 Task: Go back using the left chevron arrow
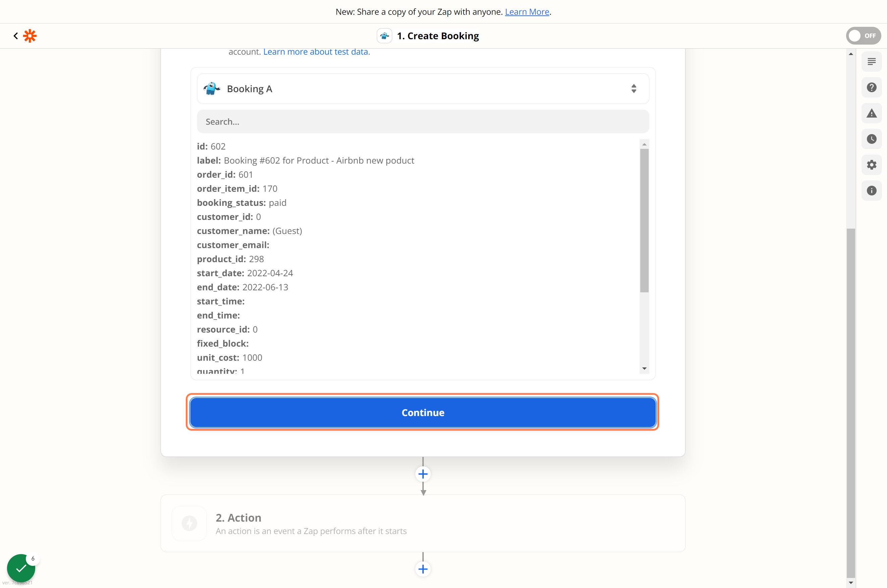(x=15, y=36)
